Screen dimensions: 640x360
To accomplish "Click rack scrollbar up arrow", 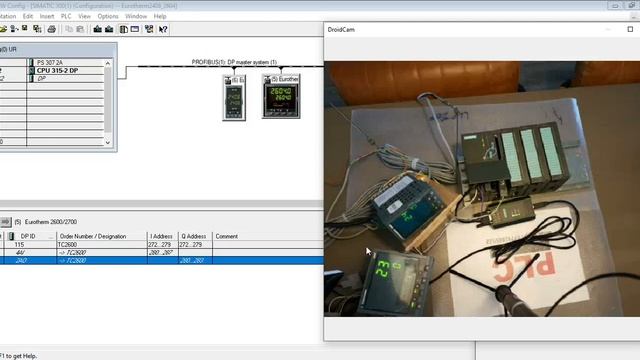I will 108,63.
